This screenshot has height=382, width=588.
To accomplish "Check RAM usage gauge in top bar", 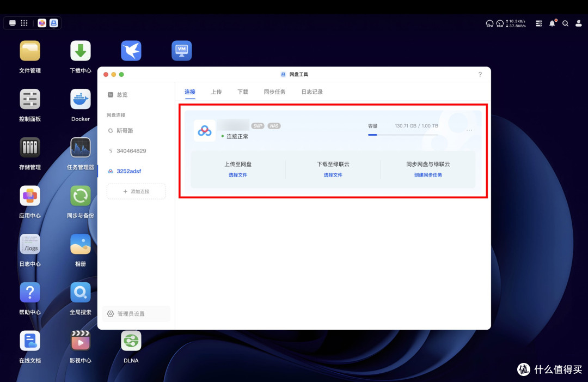I will [x=500, y=23].
